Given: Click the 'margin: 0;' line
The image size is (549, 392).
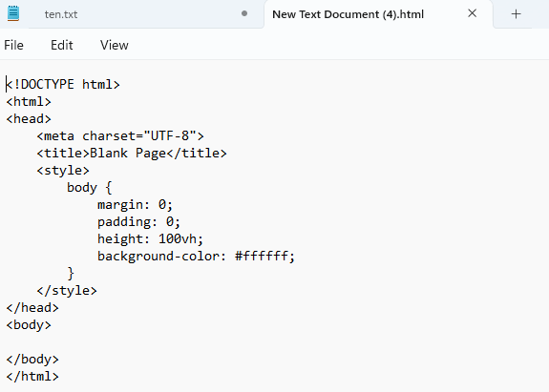Looking at the screenshot, I should click(x=136, y=204).
